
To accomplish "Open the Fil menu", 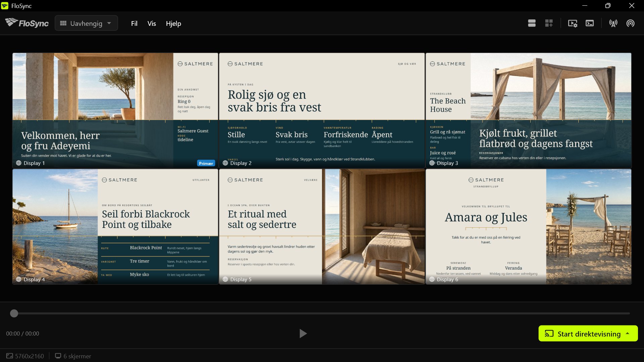I will (x=134, y=23).
